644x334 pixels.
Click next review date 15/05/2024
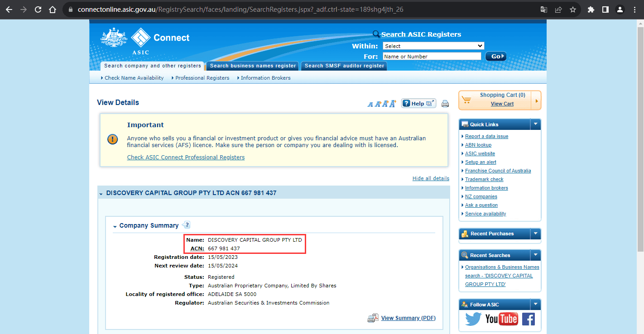223,266
